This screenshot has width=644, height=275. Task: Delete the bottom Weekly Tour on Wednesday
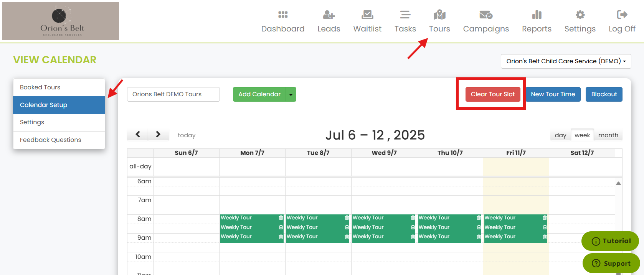[x=413, y=237]
